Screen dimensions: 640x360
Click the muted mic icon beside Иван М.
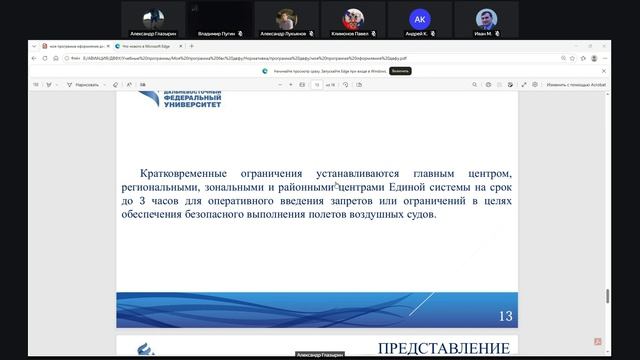(497, 33)
